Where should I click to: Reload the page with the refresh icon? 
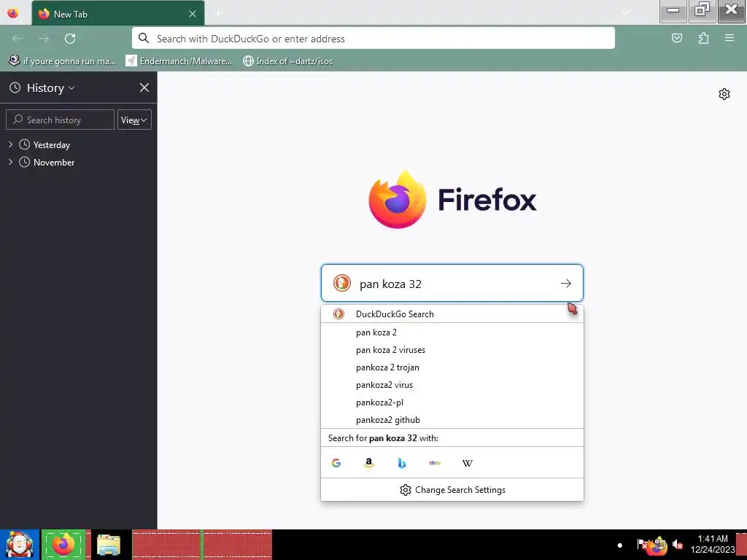[x=70, y=39]
